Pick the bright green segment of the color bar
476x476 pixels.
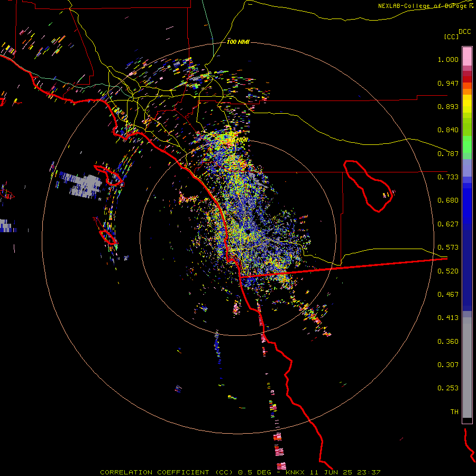coord(467,144)
